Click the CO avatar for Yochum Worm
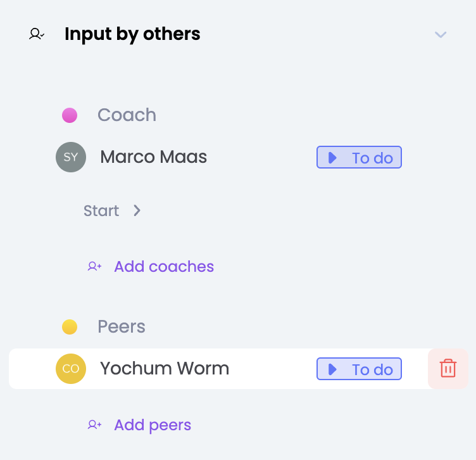The image size is (476, 460). (x=71, y=369)
